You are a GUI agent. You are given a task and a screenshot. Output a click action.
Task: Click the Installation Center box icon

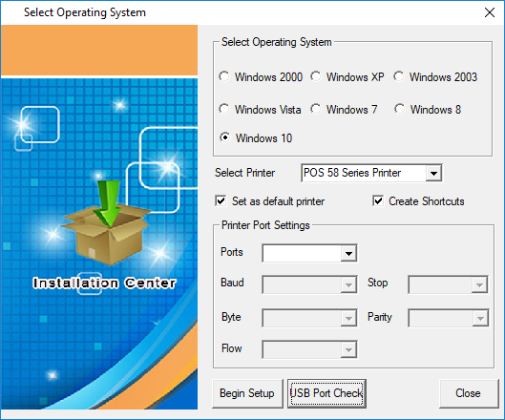coord(106,222)
